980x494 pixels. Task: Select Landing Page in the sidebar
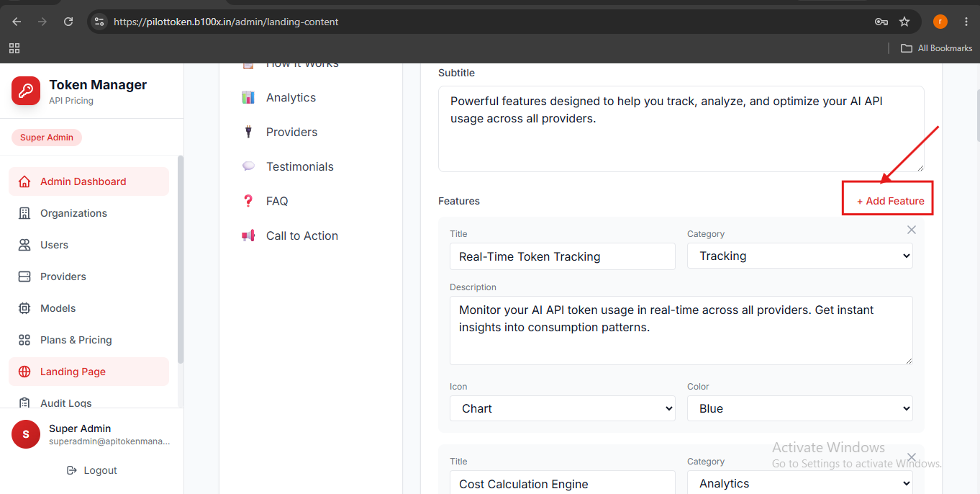click(89, 372)
